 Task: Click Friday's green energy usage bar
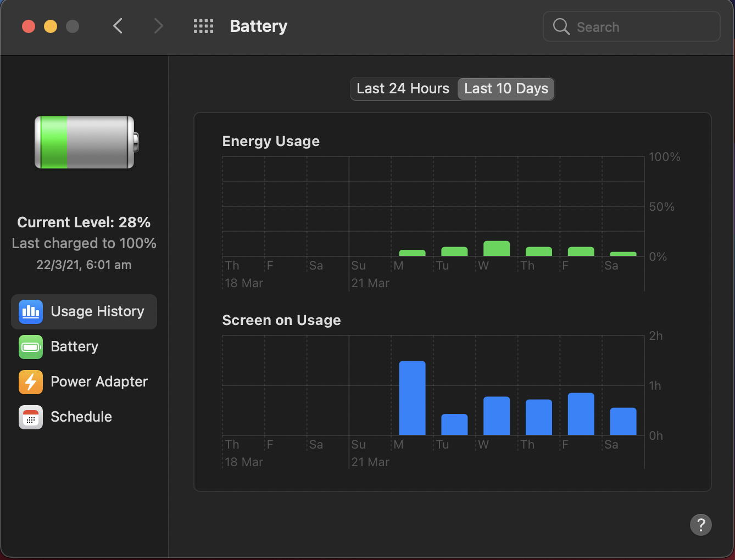point(581,251)
